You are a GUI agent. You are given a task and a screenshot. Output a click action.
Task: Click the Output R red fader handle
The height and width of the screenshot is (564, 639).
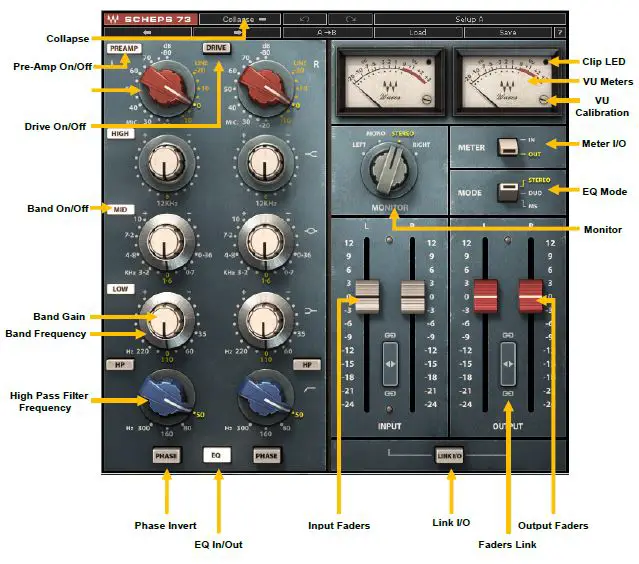coord(531,296)
